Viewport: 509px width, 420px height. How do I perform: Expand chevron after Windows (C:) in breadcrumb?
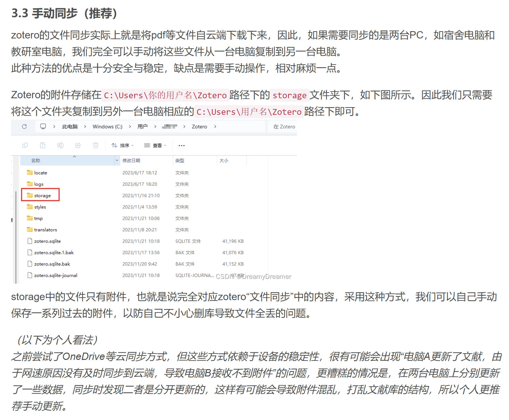tap(130, 127)
